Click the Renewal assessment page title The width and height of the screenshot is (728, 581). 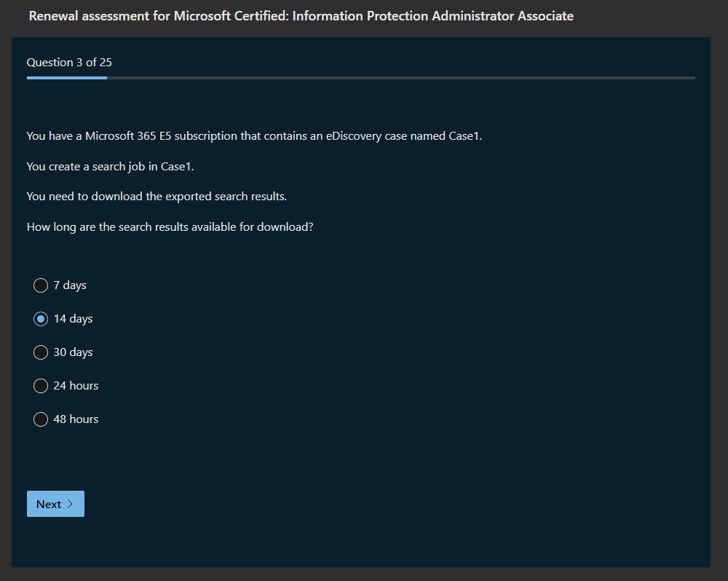point(301,16)
